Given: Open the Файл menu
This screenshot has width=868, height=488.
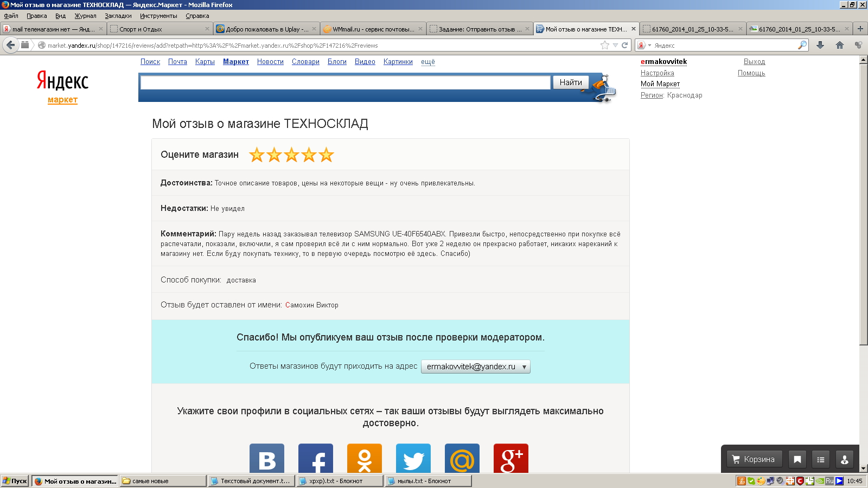Looking at the screenshot, I should coord(11,16).
